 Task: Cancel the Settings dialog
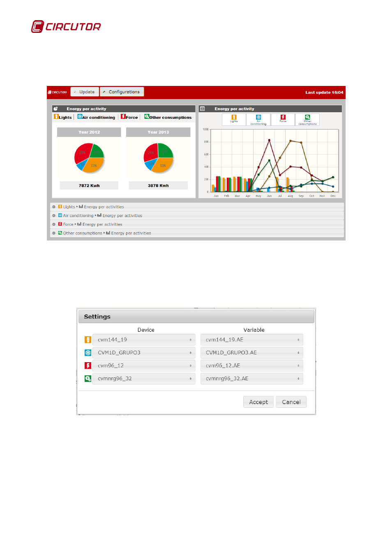pyautogui.click(x=291, y=402)
